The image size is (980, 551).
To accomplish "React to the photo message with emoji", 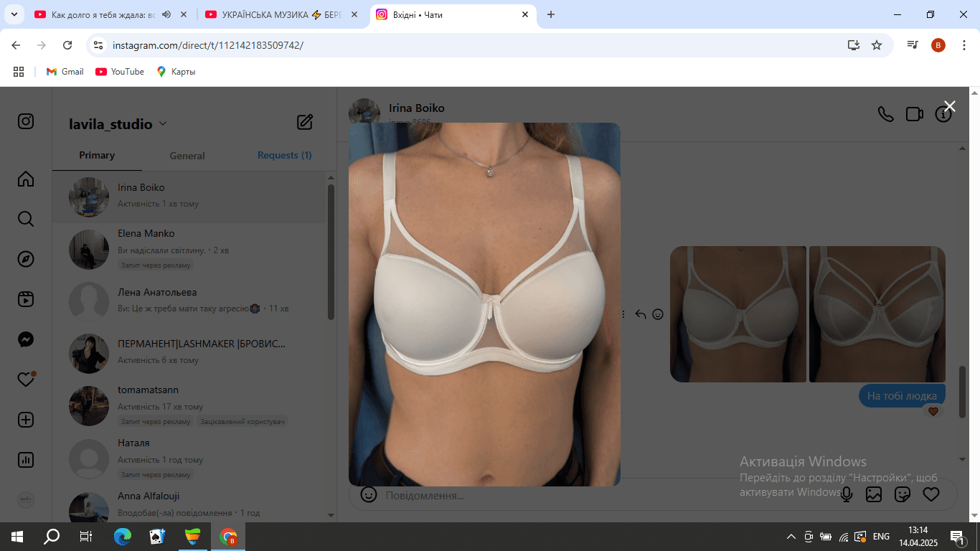I will pos(658,314).
